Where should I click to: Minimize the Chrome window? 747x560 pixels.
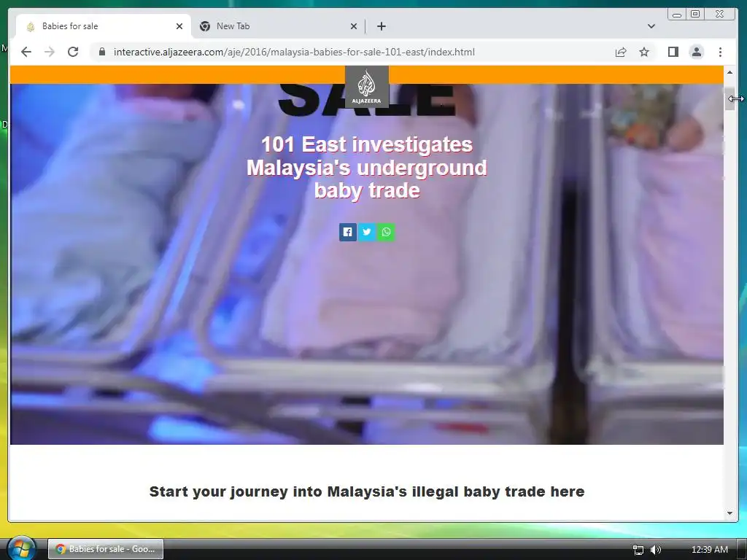coord(676,15)
